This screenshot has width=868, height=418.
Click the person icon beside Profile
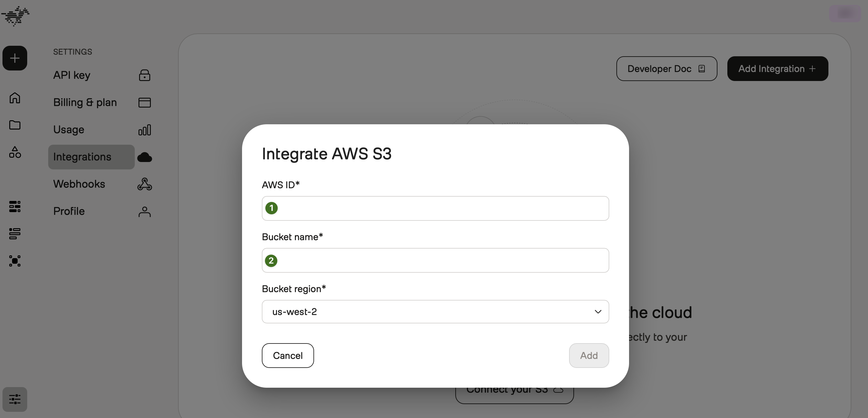(145, 211)
